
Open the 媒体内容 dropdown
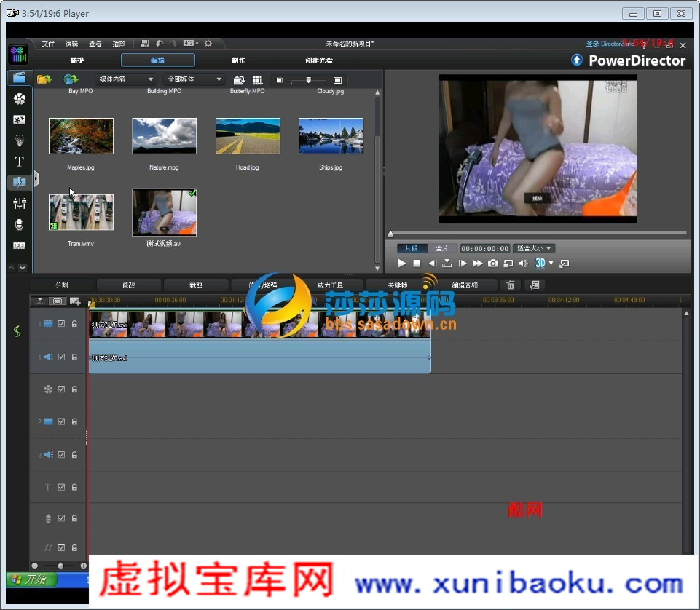click(126, 79)
